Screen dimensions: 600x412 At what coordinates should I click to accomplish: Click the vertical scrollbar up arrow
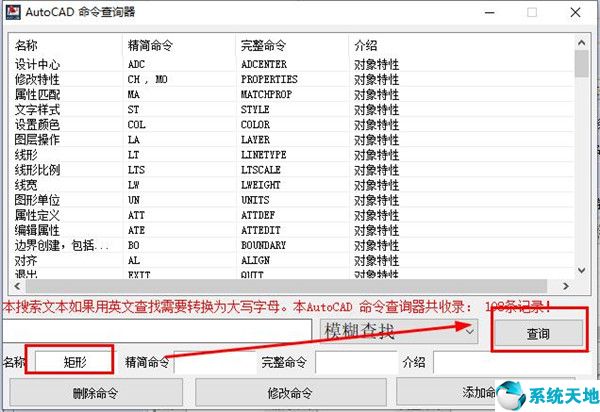[581, 43]
